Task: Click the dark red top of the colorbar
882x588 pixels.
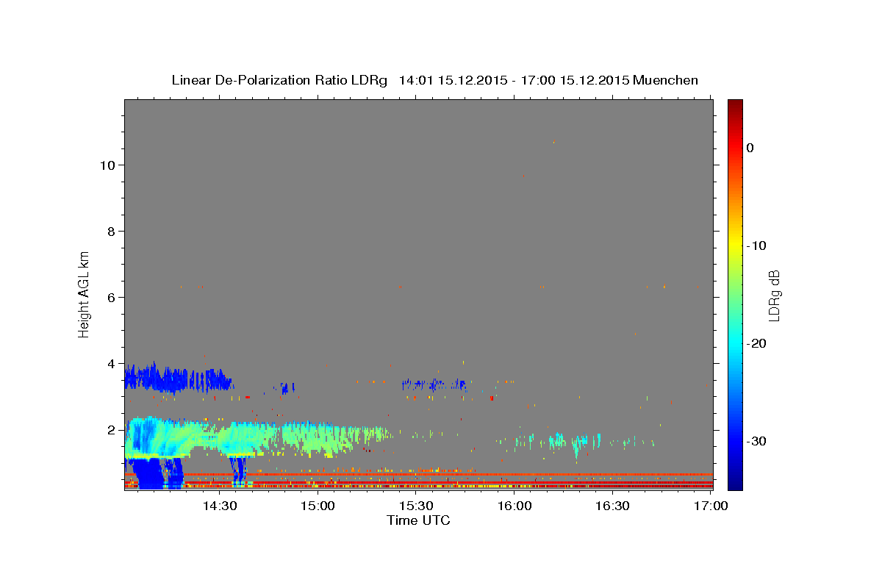Action: tap(735, 107)
